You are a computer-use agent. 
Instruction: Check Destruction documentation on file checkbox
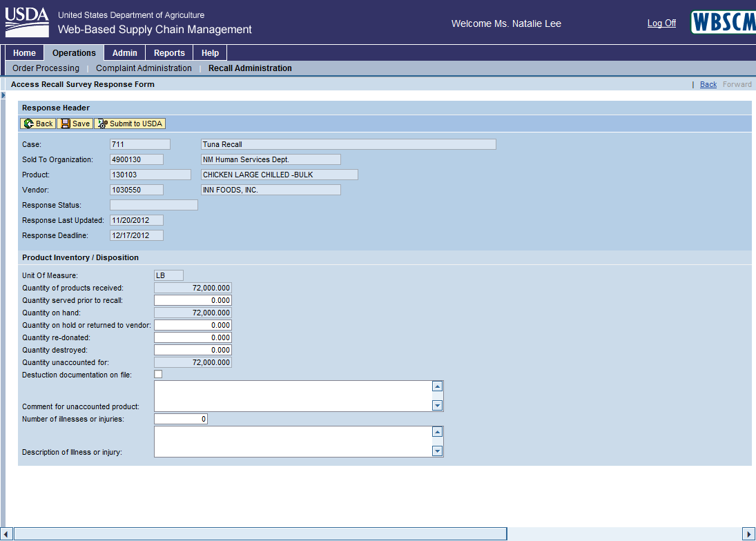pyautogui.click(x=158, y=374)
